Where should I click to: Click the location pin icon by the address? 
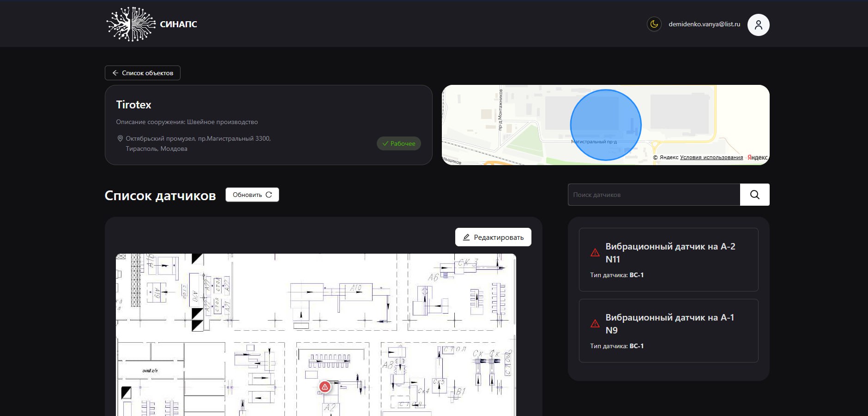pyautogui.click(x=120, y=138)
